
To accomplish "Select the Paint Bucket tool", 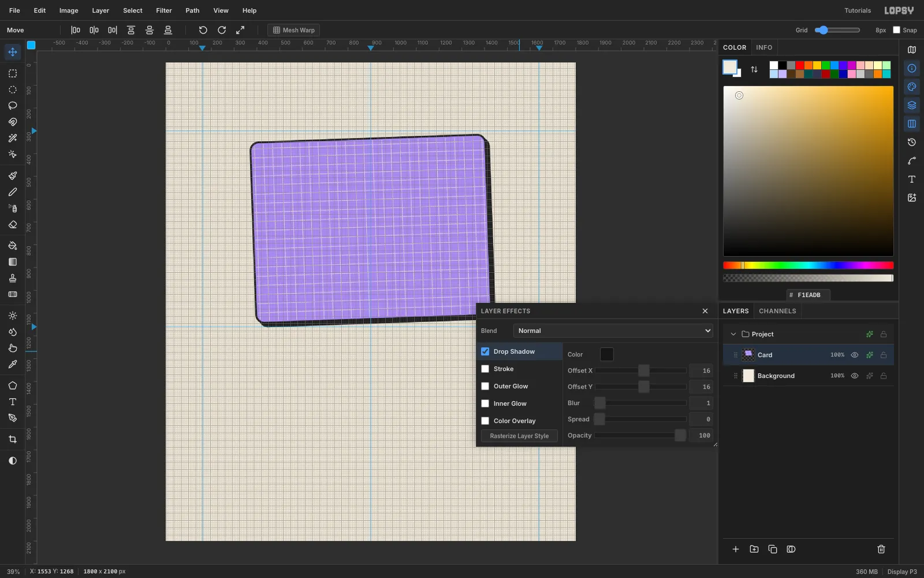I will tap(13, 246).
